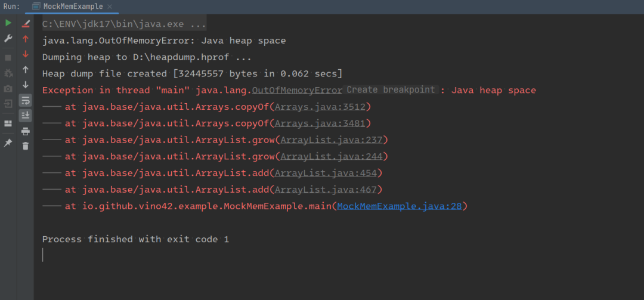Click the Stop process square icon

coord(8,58)
